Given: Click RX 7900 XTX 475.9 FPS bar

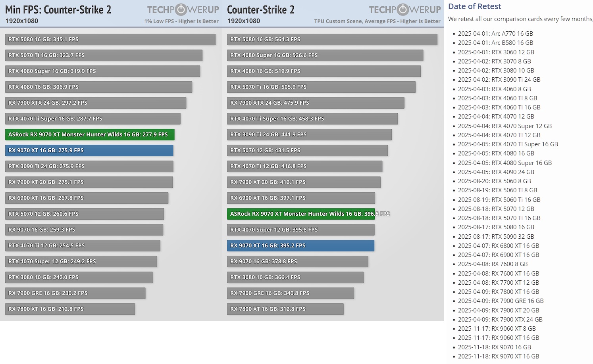Looking at the screenshot, I should click(x=316, y=103).
